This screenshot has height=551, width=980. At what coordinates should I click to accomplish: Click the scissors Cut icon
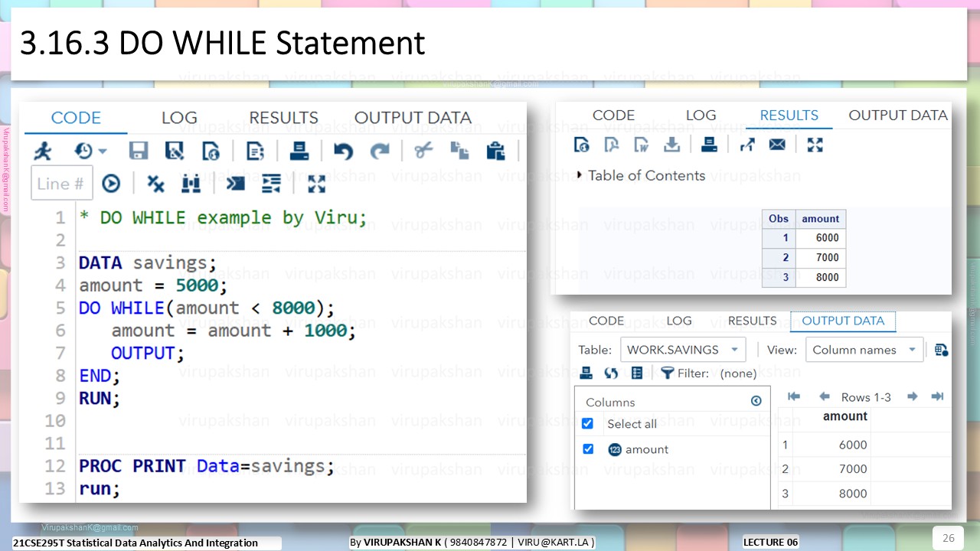423,151
